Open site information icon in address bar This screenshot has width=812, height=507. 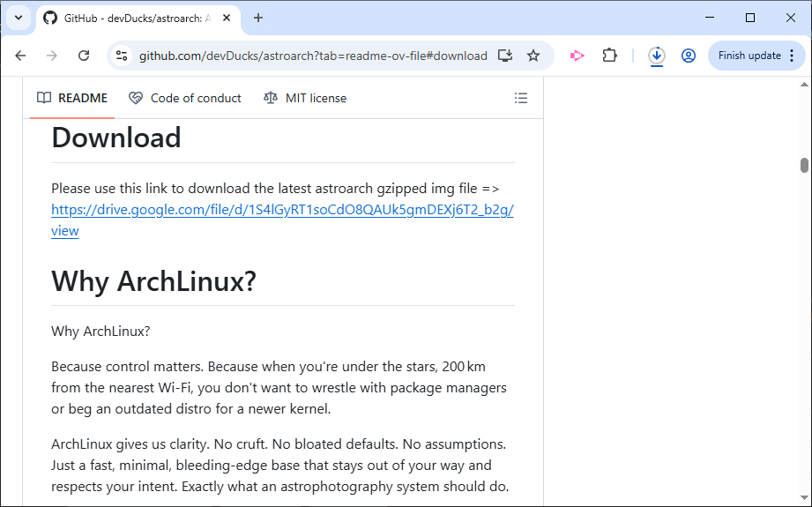click(122, 56)
